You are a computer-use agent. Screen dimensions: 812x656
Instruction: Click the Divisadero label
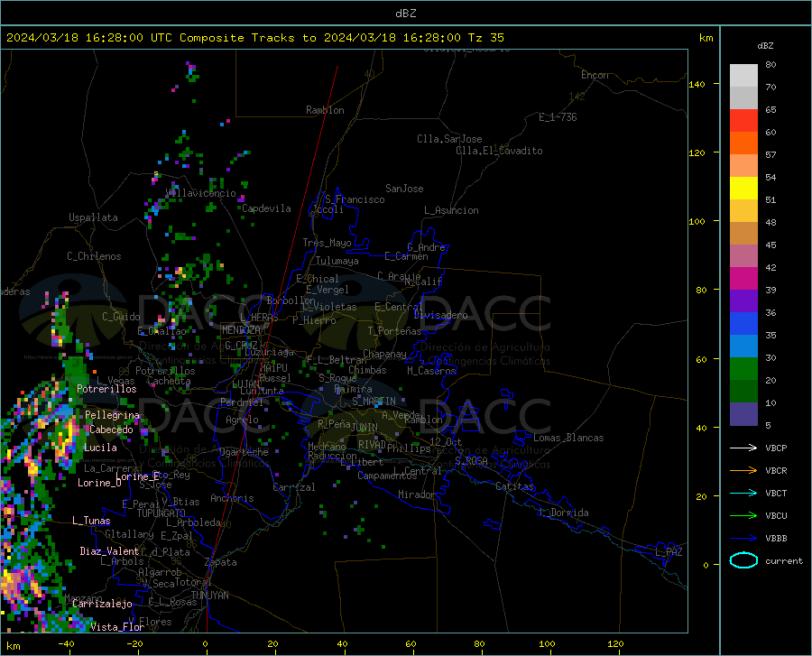point(440,315)
